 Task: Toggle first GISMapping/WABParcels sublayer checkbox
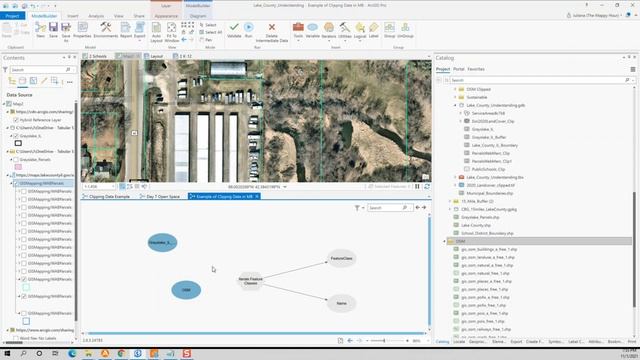[x=24, y=191]
